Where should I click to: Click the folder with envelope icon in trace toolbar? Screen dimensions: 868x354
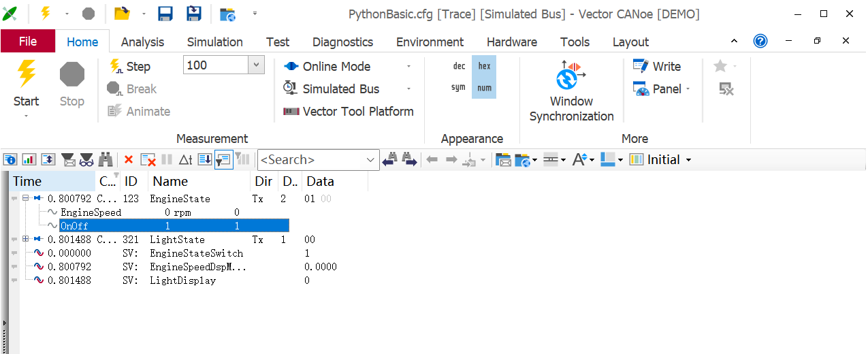pos(503,159)
